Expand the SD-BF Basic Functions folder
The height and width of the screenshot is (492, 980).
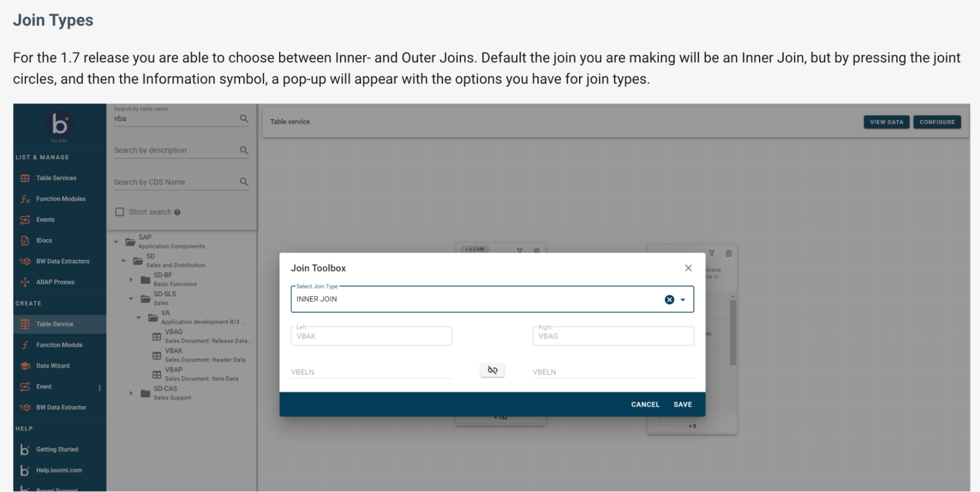[x=131, y=279]
